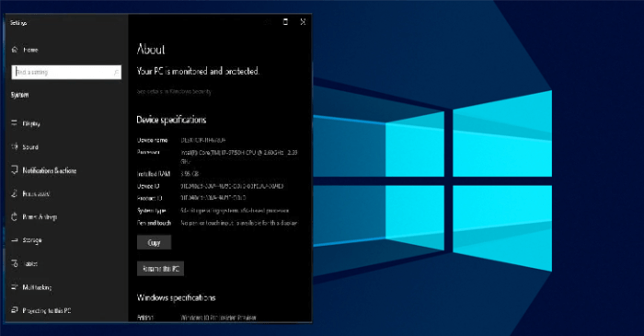Open Notifications & actions settings
Screen dimensions: 644x336
(x=50, y=170)
